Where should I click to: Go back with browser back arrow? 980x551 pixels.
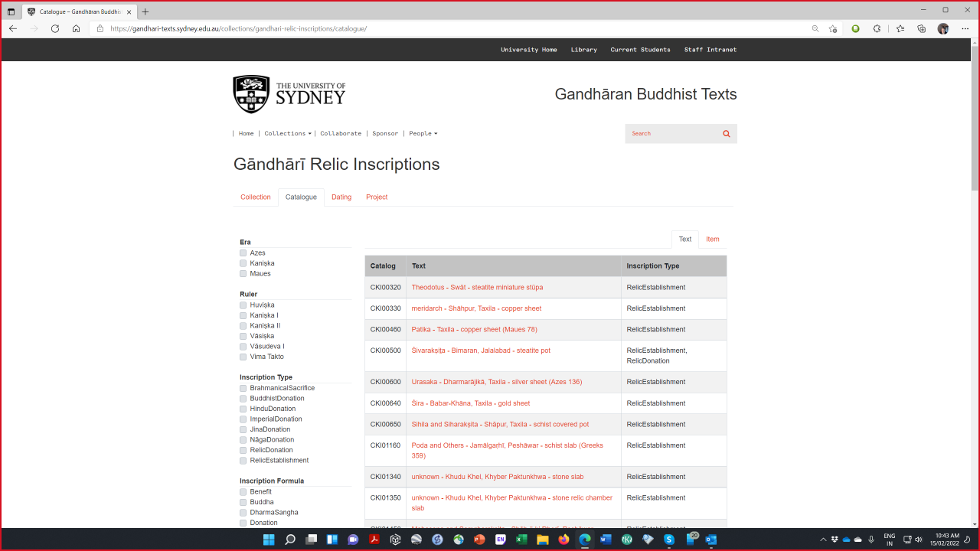click(x=13, y=28)
